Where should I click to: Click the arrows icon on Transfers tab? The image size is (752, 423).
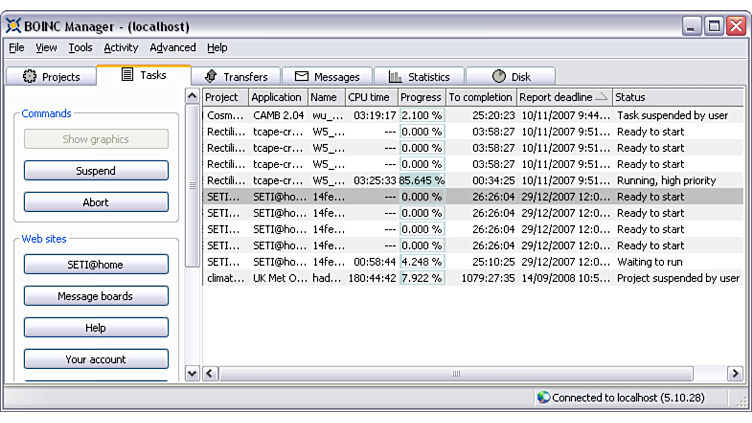210,77
